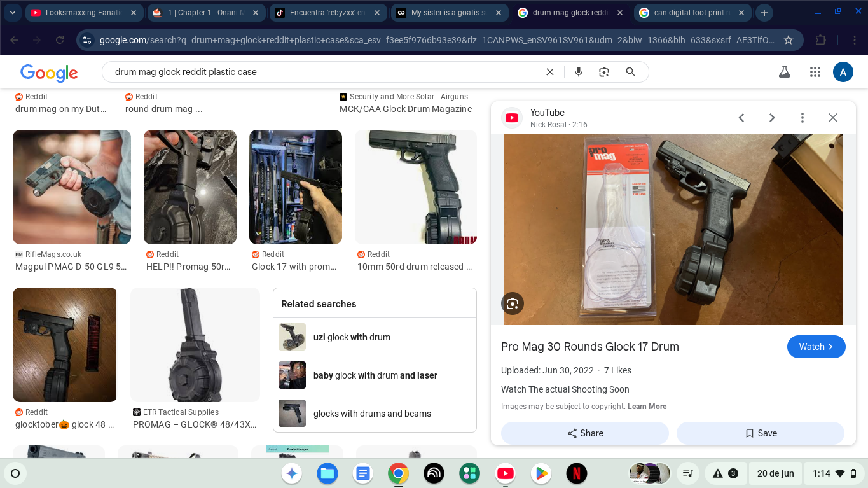Screen dimensions: 868x488
Task: Open a new browser tab
Action: (x=764, y=13)
